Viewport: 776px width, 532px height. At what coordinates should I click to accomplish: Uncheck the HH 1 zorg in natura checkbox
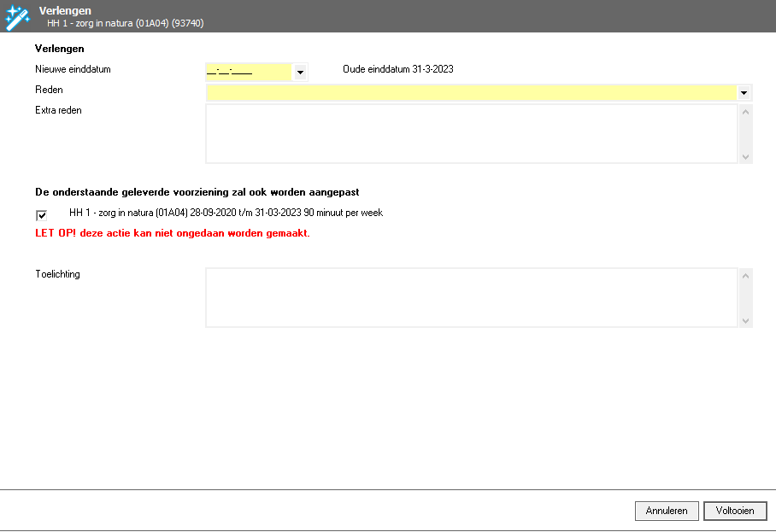click(41, 215)
